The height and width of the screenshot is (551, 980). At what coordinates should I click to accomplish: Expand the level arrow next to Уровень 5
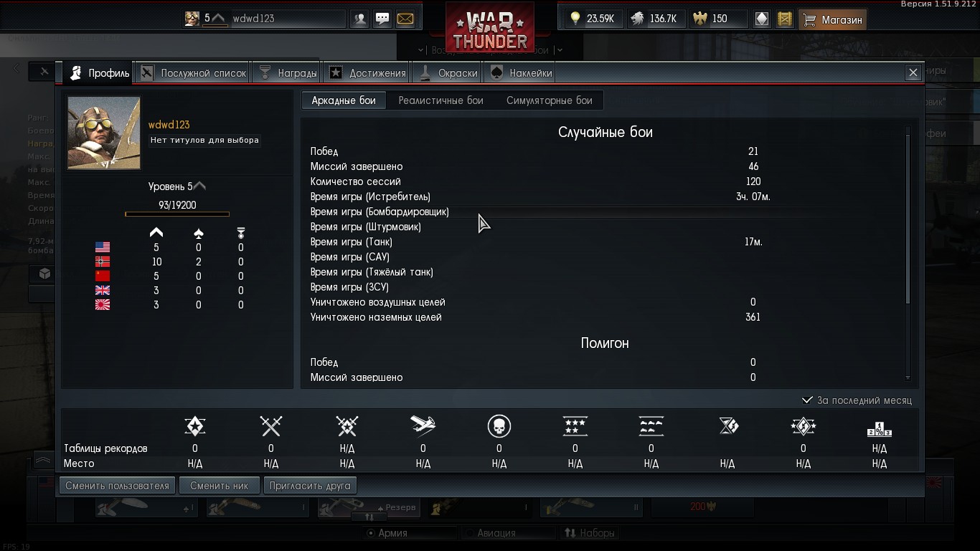coord(200,187)
